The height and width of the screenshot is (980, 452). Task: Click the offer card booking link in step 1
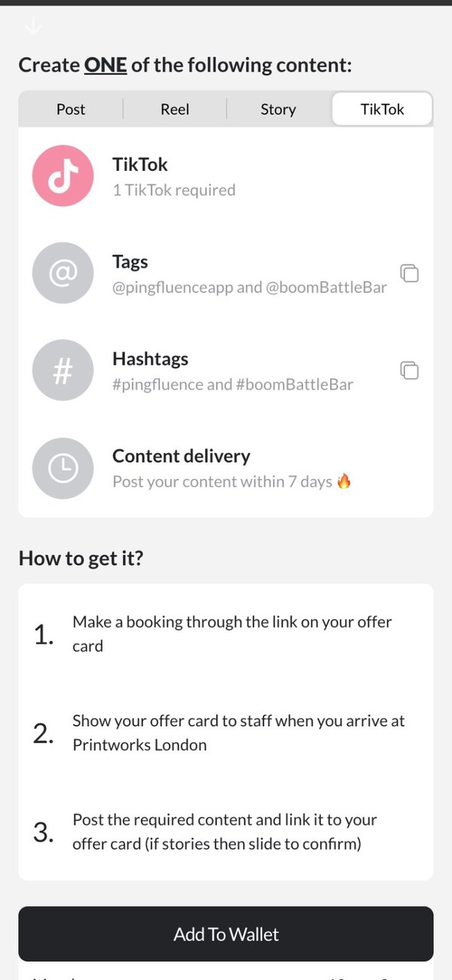(x=232, y=633)
